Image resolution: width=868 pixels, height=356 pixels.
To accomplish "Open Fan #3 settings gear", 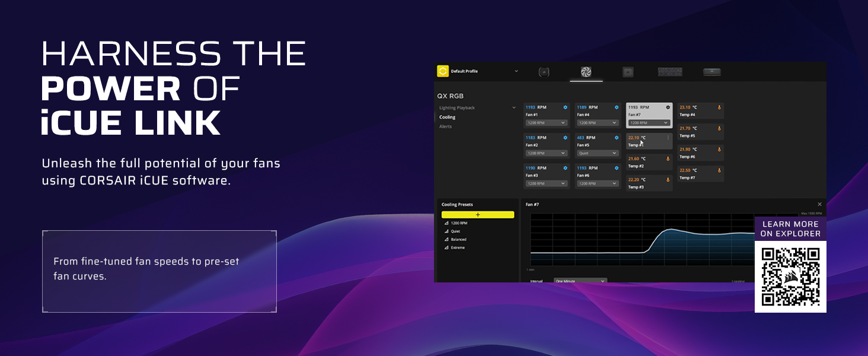I will pos(565,168).
